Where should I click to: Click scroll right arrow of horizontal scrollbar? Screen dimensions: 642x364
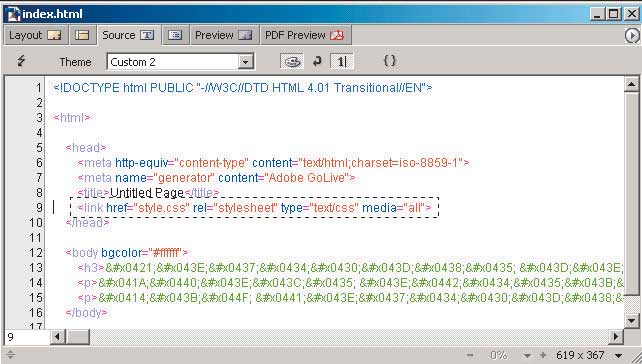click(x=615, y=337)
